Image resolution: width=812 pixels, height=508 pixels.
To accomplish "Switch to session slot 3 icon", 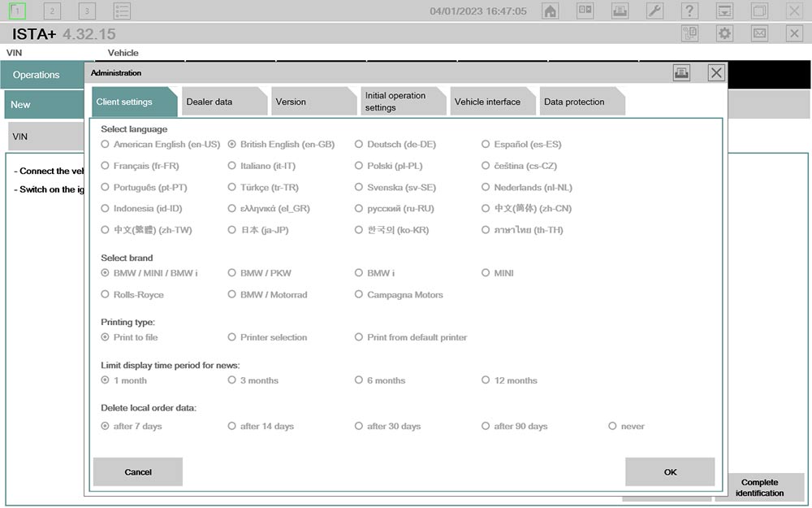I will pos(87,11).
